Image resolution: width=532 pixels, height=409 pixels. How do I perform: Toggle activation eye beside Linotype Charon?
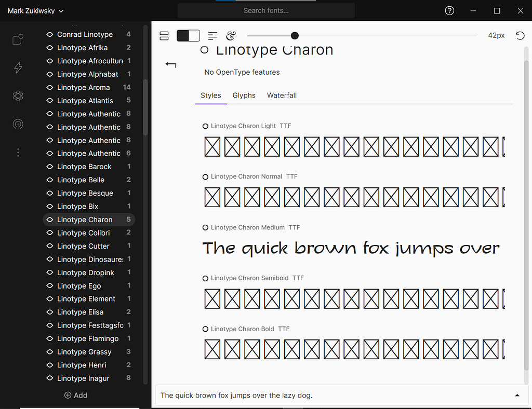[x=49, y=220]
